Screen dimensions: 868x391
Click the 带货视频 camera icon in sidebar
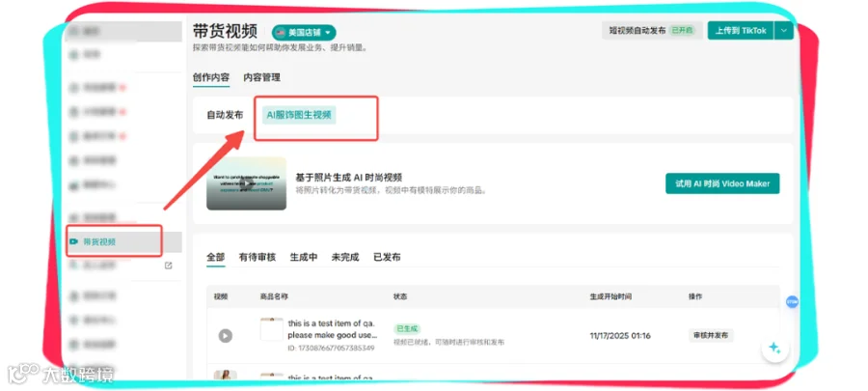click(73, 241)
